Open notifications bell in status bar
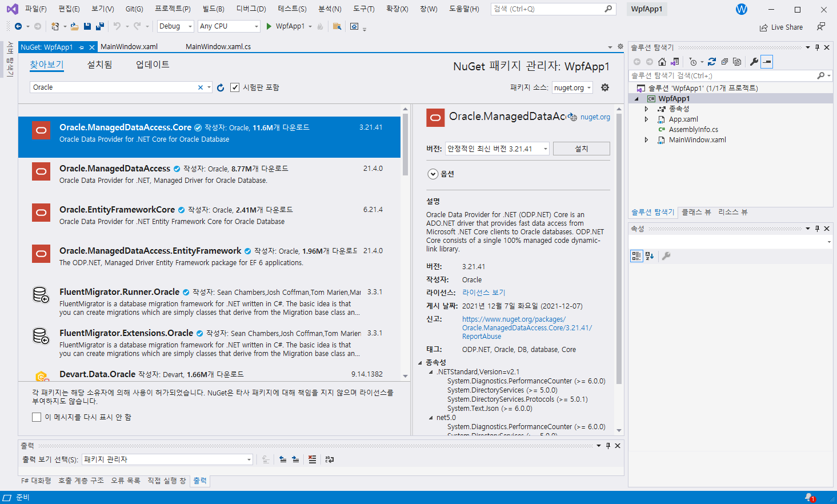This screenshot has height=504, width=837. point(810,498)
